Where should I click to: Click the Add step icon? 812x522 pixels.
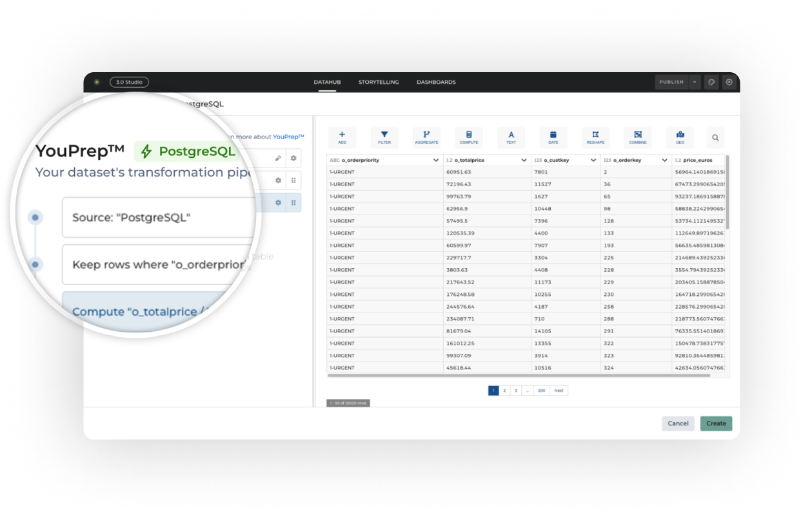click(342, 137)
